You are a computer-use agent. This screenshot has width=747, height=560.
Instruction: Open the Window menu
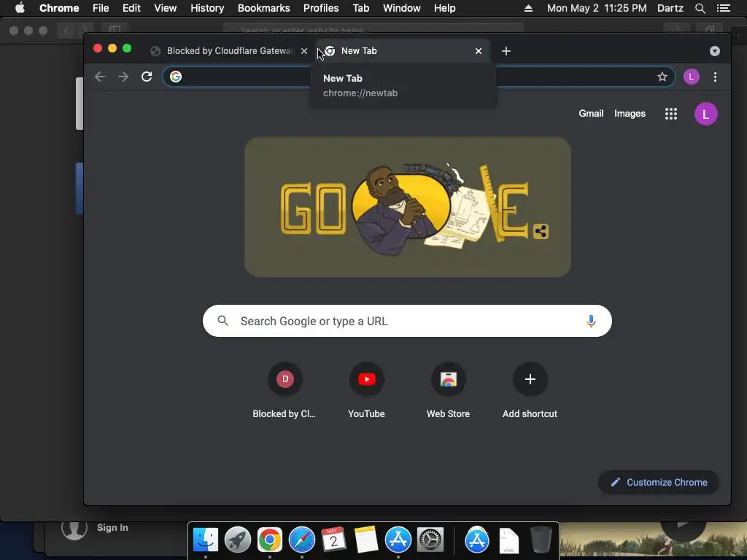[x=402, y=8]
